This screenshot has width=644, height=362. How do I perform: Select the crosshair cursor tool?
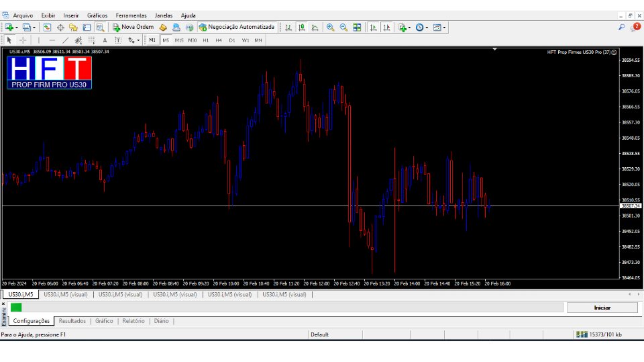point(22,40)
